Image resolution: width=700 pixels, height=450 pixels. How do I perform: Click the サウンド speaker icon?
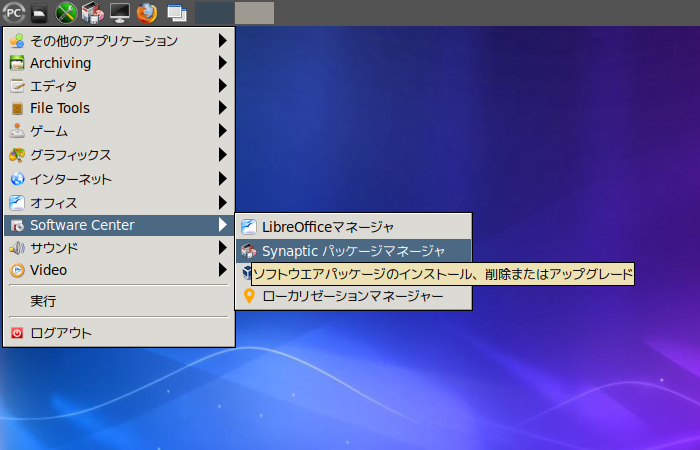point(17,248)
